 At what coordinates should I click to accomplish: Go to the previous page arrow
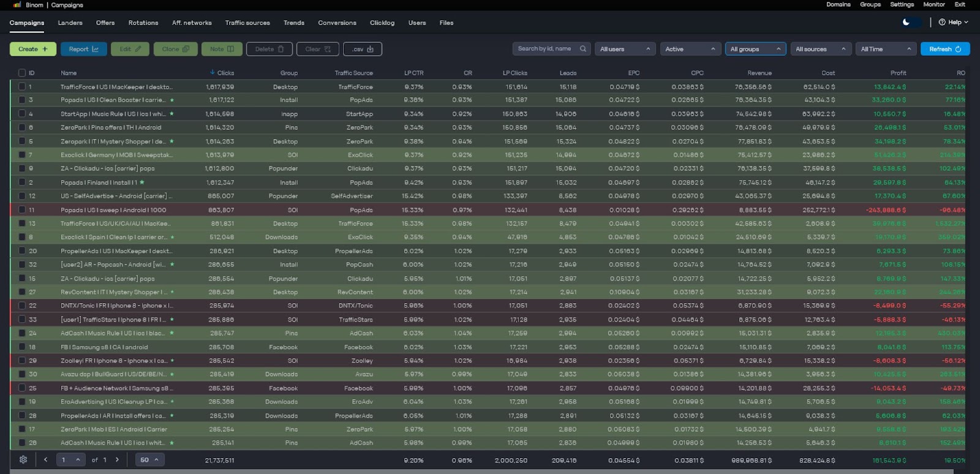45,460
